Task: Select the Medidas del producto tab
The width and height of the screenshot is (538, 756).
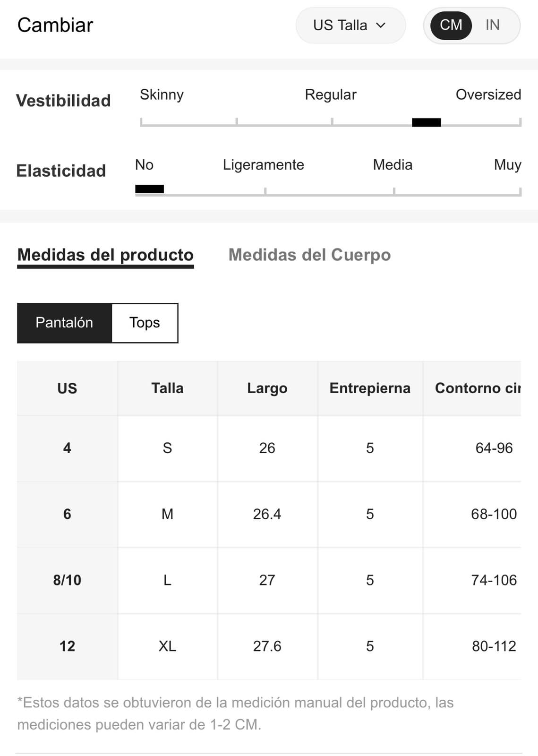Action: coord(105,256)
